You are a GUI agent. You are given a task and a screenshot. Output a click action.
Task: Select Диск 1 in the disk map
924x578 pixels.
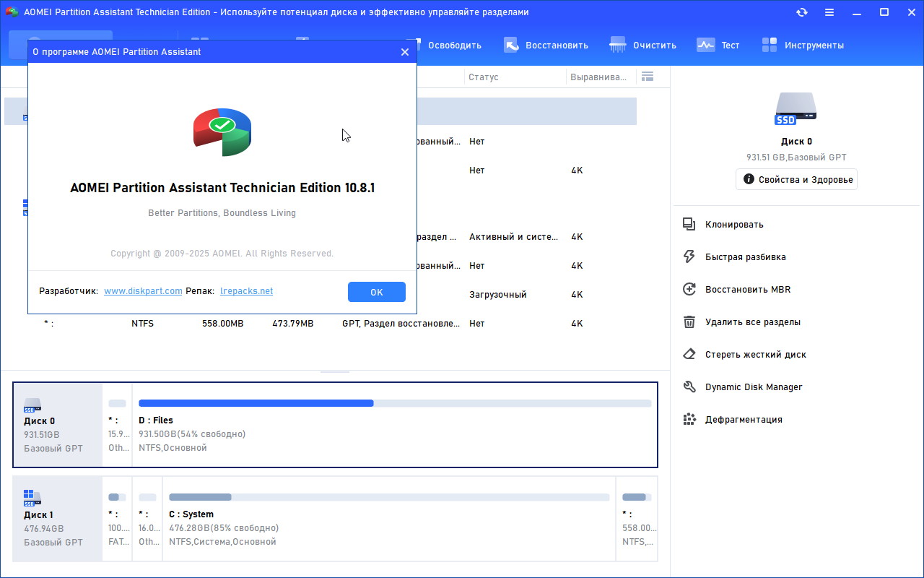[x=58, y=519]
